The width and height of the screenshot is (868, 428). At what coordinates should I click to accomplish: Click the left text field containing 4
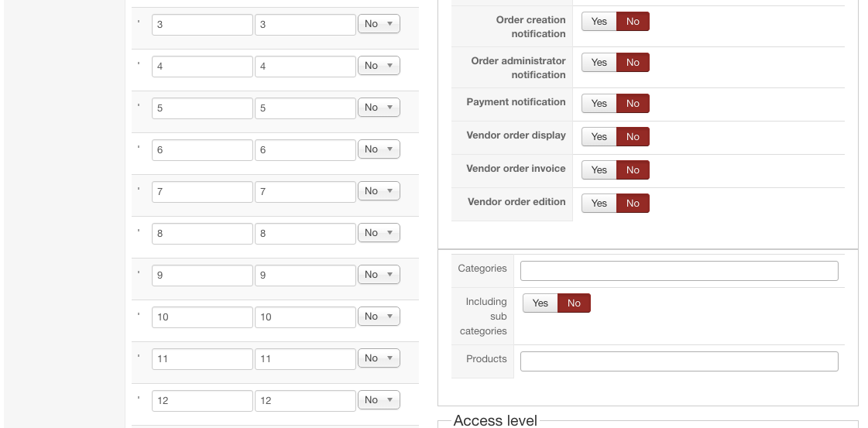point(202,67)
